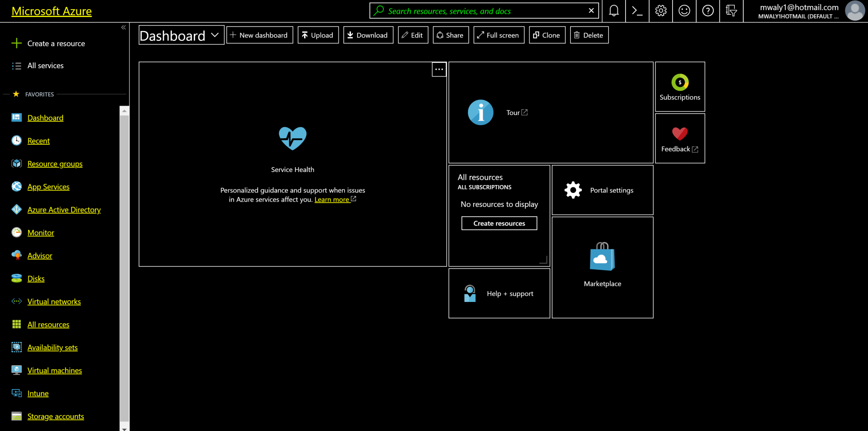Viewport: 868px width, 431px height.
Task: Click the All resources tile resize handle
Action: click(543, 260)
